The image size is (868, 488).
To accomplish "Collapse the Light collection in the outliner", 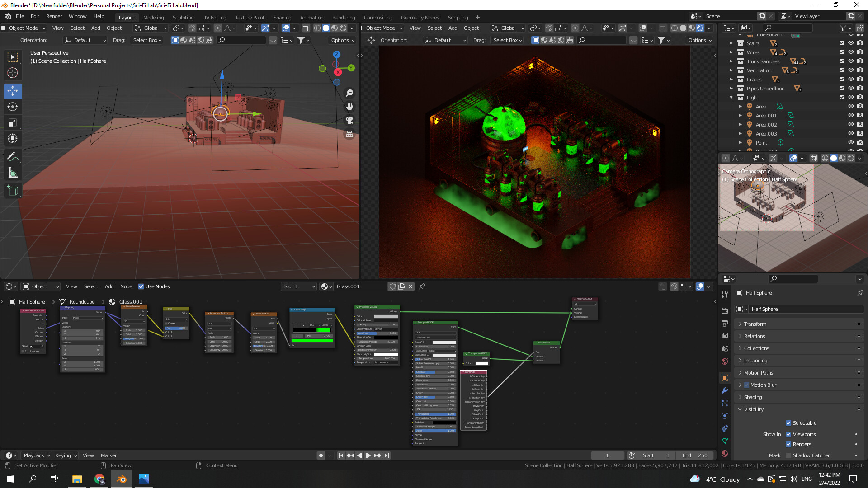I will click(x=731, y=97).
